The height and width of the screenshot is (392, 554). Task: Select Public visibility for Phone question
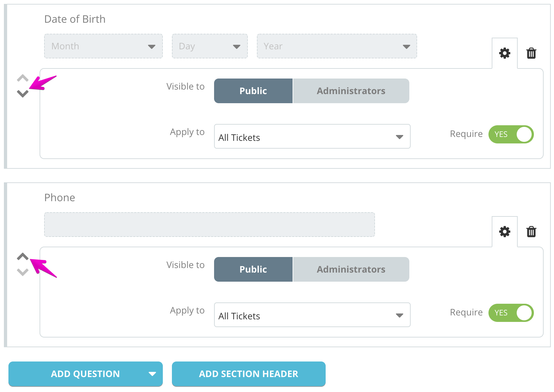tap(253, 269)
